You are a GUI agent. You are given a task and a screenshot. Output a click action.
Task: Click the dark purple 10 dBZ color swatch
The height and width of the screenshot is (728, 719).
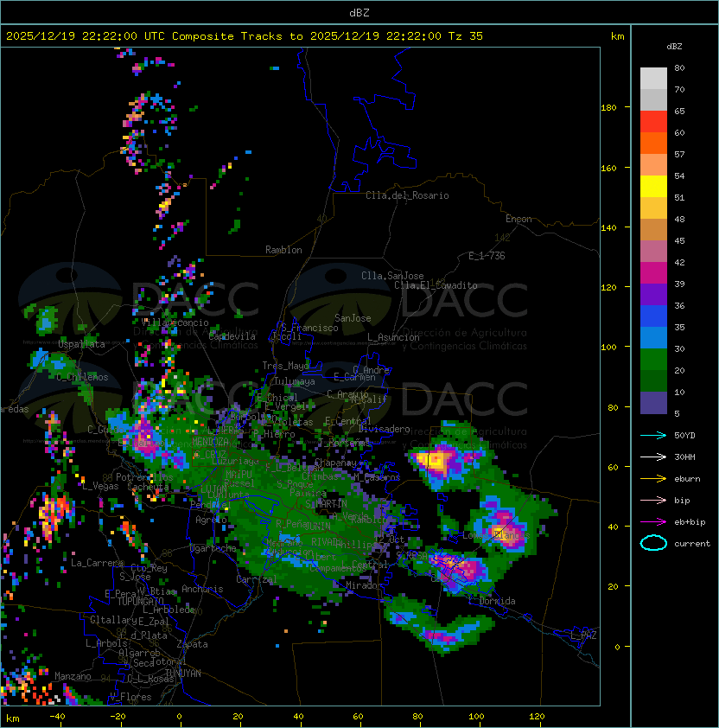coord(653,403)
